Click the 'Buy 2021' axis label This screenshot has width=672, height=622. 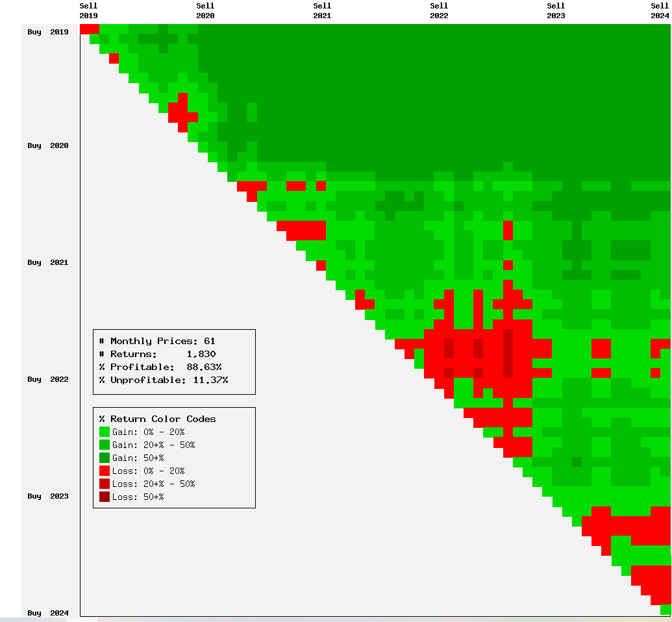tap(48, 262)
